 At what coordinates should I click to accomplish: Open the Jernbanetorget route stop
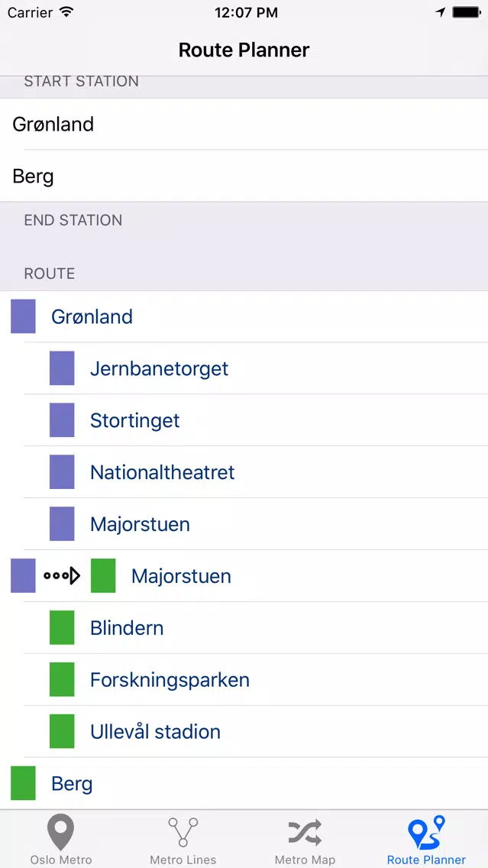point(244,368)
